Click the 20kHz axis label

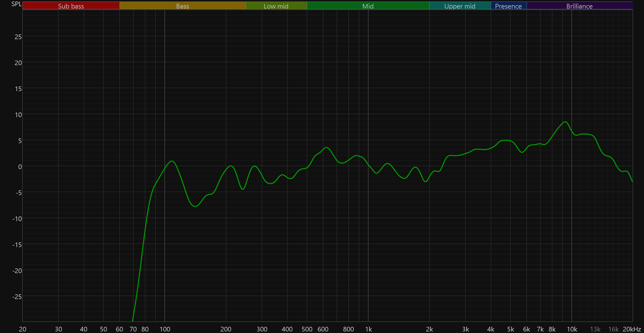[x=632, y=329]
